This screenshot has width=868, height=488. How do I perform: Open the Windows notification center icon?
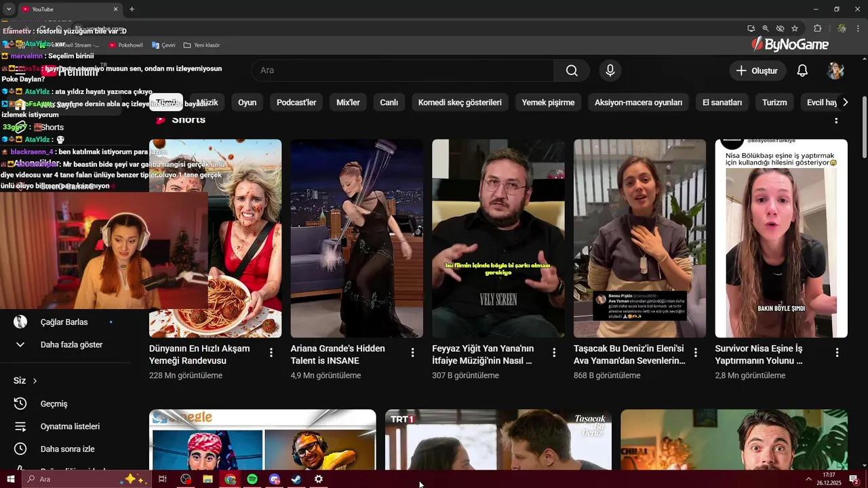854,479
